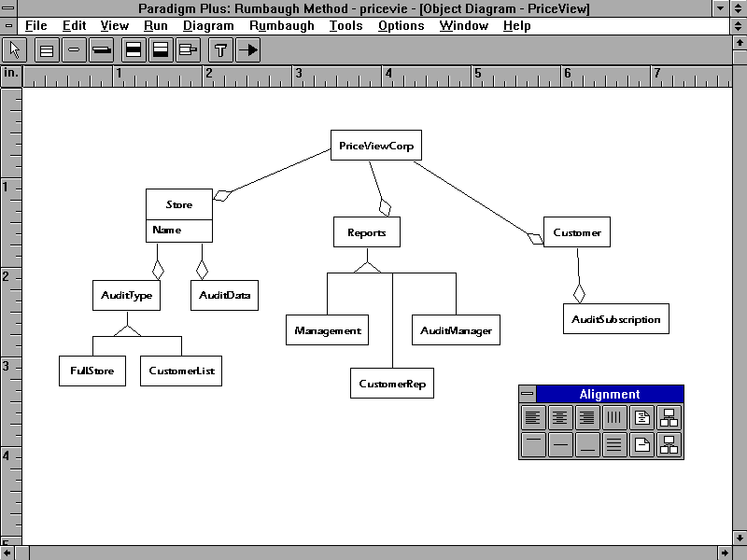Select the PriceViewCorp class box

click(376, 146)
